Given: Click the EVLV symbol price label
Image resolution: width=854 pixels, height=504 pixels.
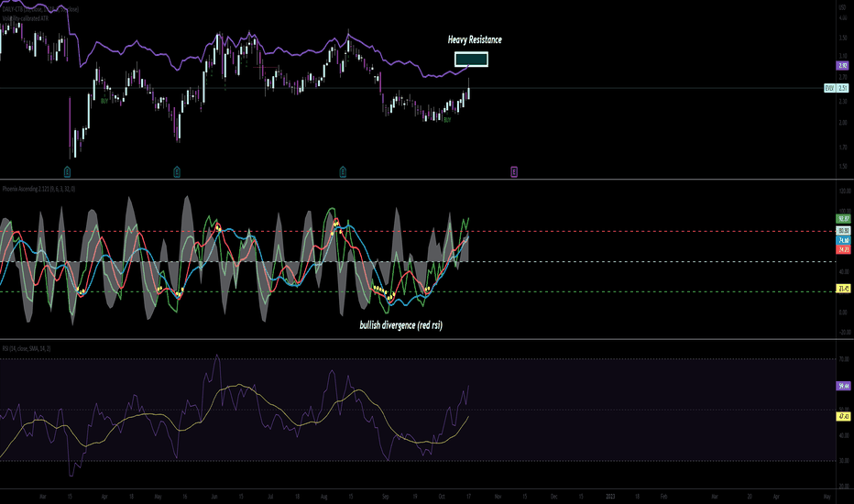Looking at the screenshot, I should [829, 88].
